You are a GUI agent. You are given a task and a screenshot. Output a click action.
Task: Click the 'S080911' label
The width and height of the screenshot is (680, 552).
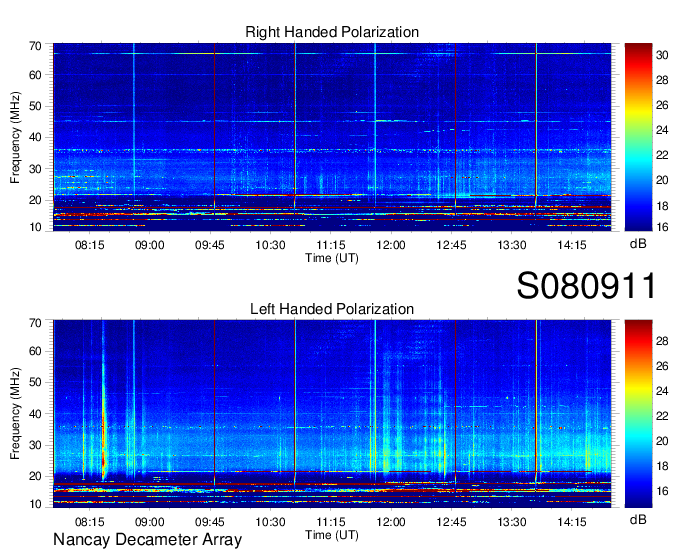click(586, 286)
